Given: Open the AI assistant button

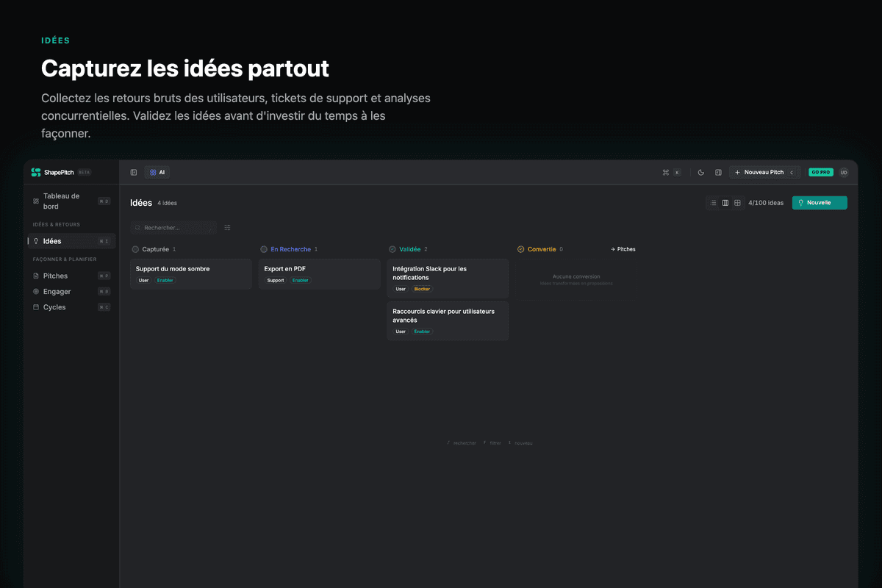Looking at the screenshot, I should [157, 173].
